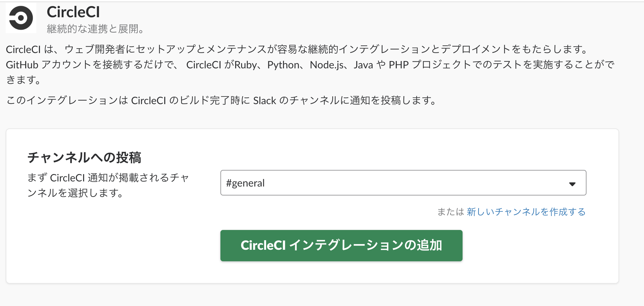Click the word Java in the description
This screenshot has height=306, width=644.
click(x=363, y=65)
